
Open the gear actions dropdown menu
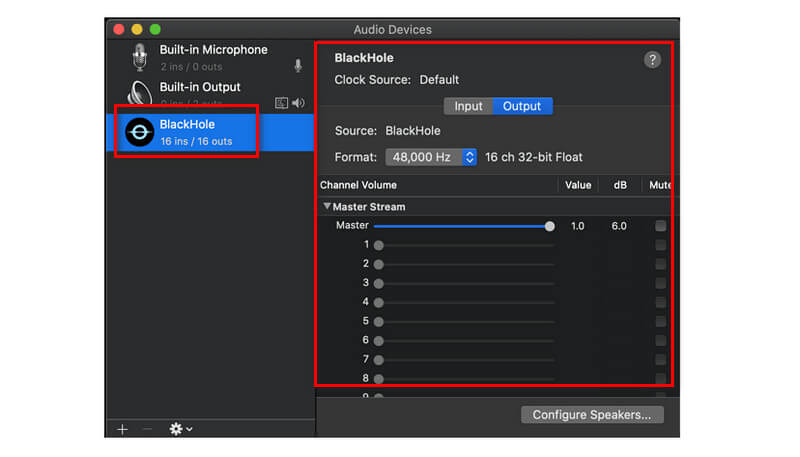(181, 428)
